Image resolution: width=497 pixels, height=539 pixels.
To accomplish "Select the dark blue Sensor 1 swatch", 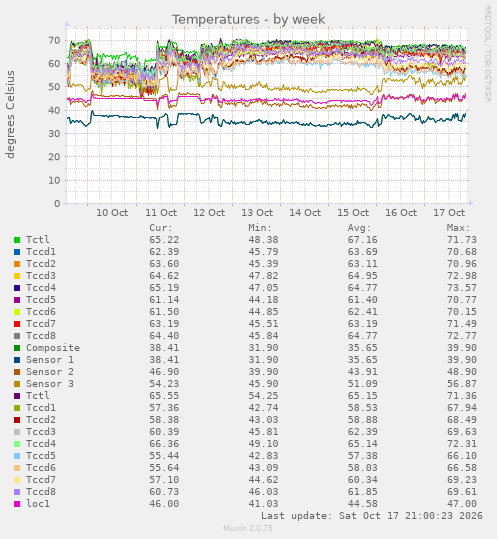I will [17, 360].
